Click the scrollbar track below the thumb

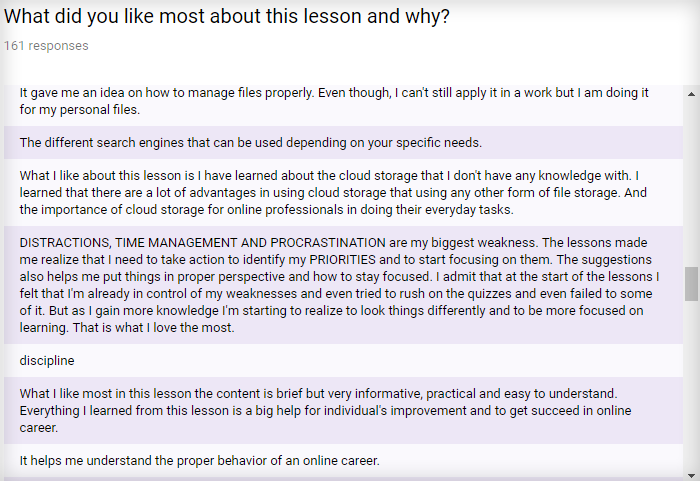click(691, 384)
